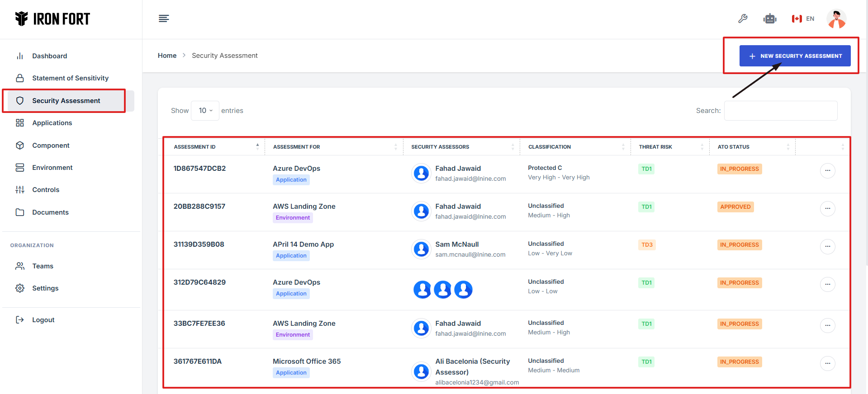Toggle the hamburger sidebar menu icon
The height and width of the screenshot is (394, 868).
(x=164, y=19)
